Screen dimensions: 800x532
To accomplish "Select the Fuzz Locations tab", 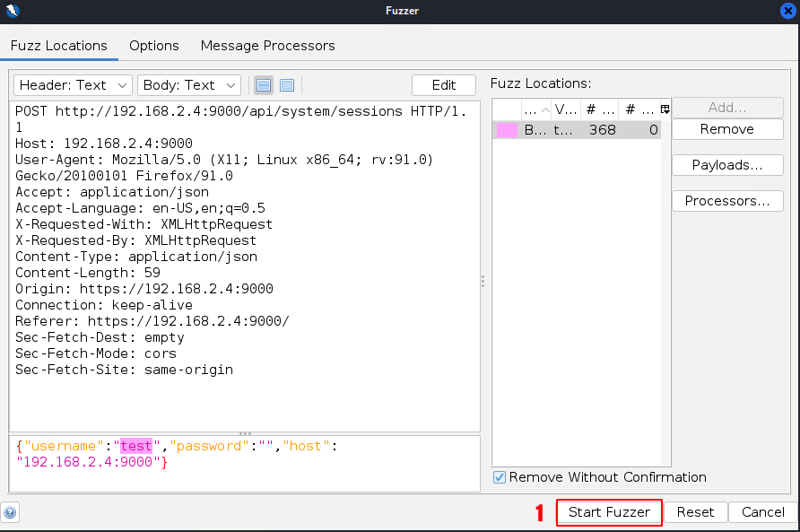I will click(x=58, y=46).
